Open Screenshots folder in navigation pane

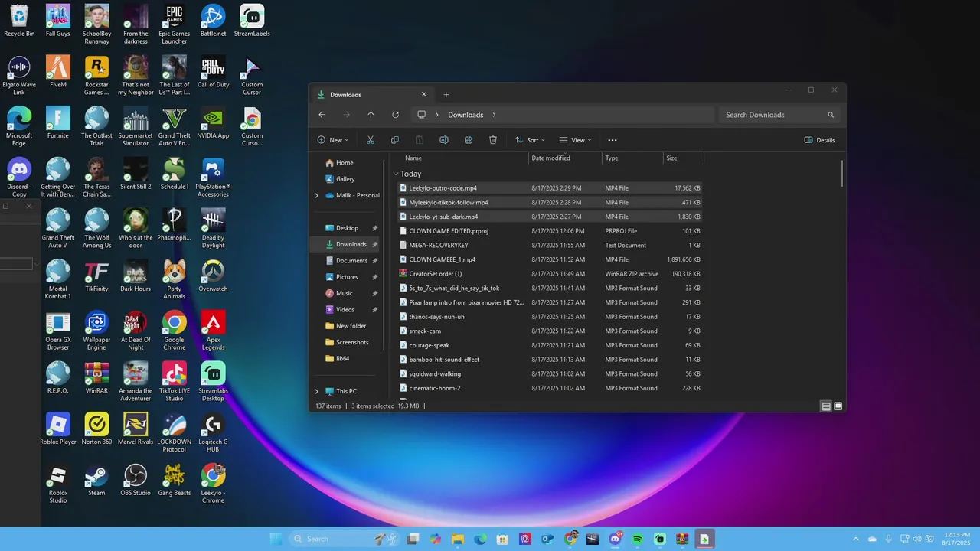point(352,342)
